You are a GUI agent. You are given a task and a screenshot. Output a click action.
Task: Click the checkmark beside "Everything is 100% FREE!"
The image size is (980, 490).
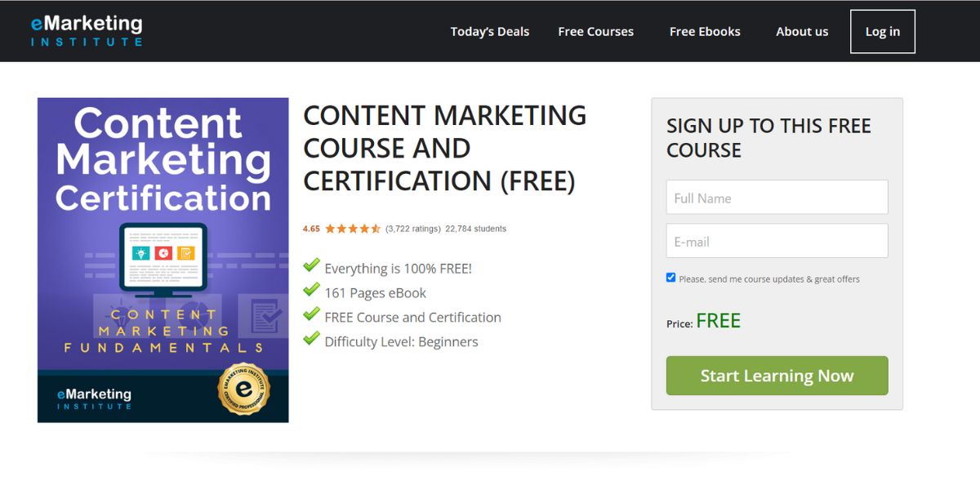[312, 265]
